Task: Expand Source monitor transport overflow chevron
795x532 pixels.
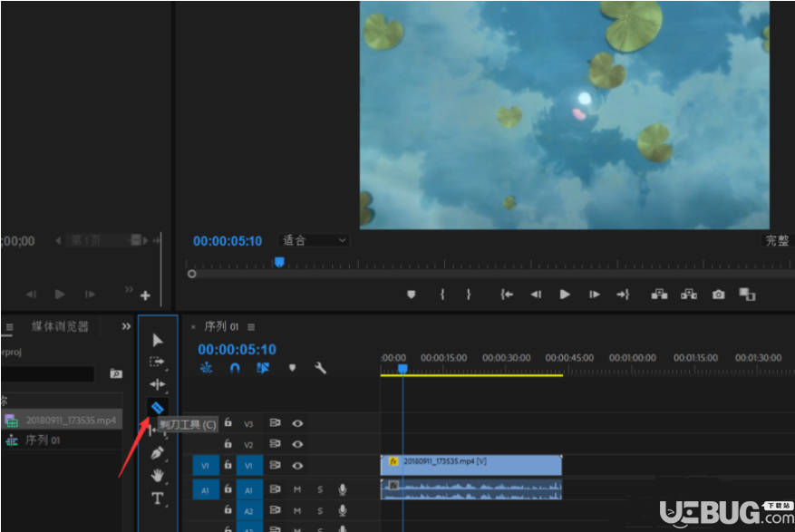Action: click(x=129, y=289)
